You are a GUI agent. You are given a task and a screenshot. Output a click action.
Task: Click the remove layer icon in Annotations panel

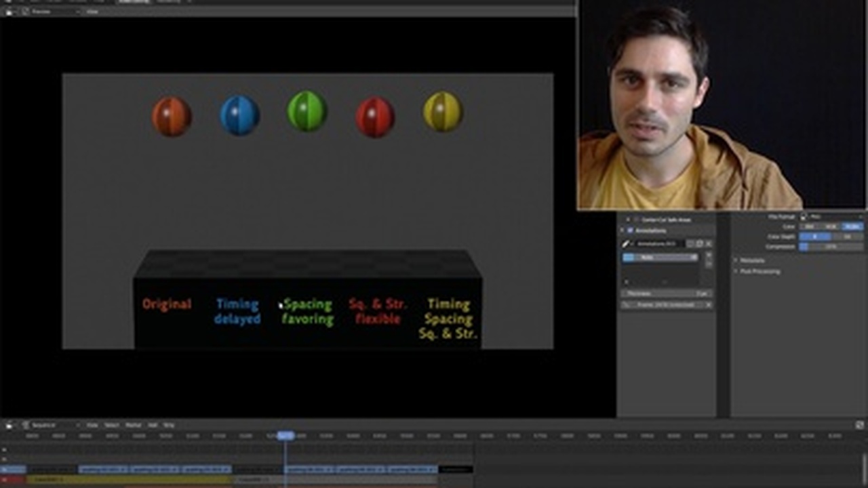click(708, 264)
